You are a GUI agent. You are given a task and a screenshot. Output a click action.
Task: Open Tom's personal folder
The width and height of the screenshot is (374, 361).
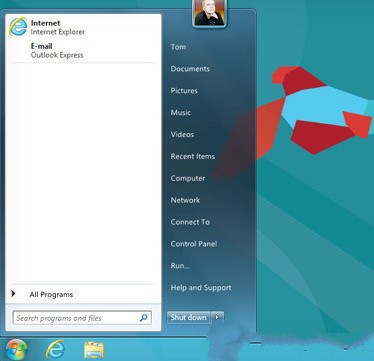tap(178, 47)
